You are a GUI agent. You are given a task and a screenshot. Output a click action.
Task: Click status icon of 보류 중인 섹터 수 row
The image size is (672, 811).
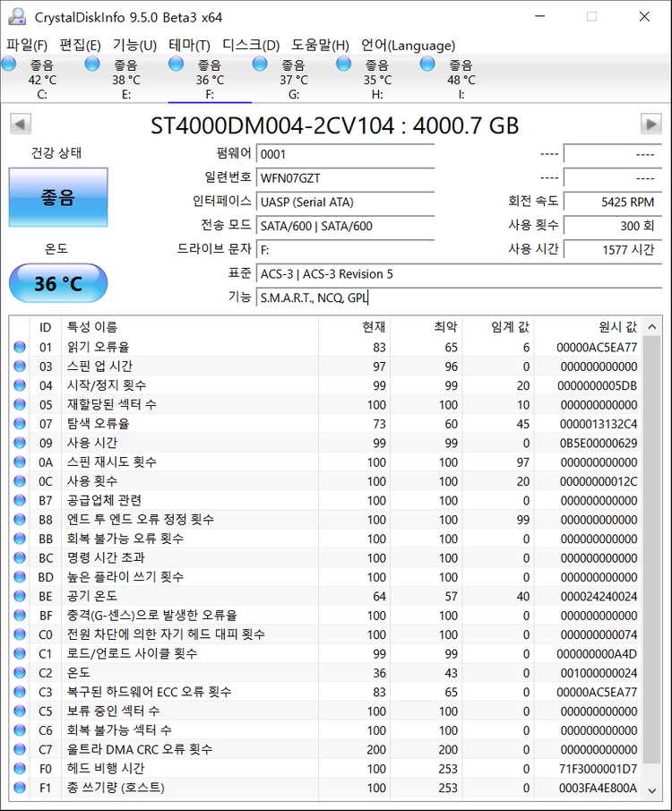point(20,711)
